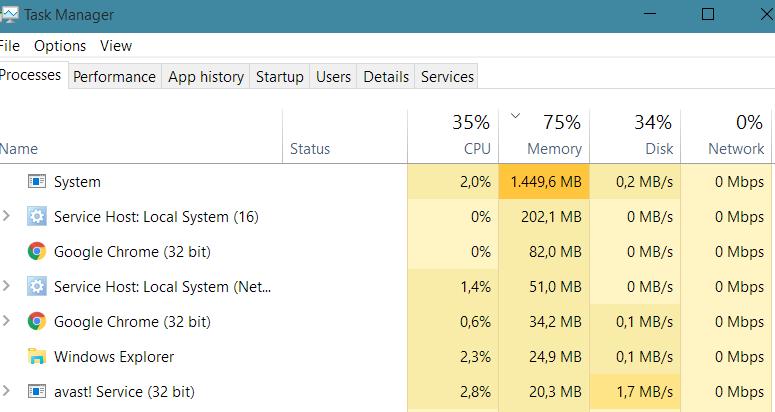
Task: Expand the Service Host: Local System (16) group
Action: pyautogui.click(x=7, y=216)
